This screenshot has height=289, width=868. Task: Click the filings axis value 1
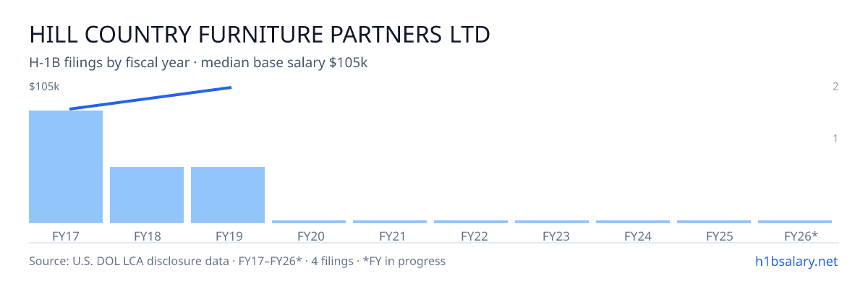tap(835, 138)
